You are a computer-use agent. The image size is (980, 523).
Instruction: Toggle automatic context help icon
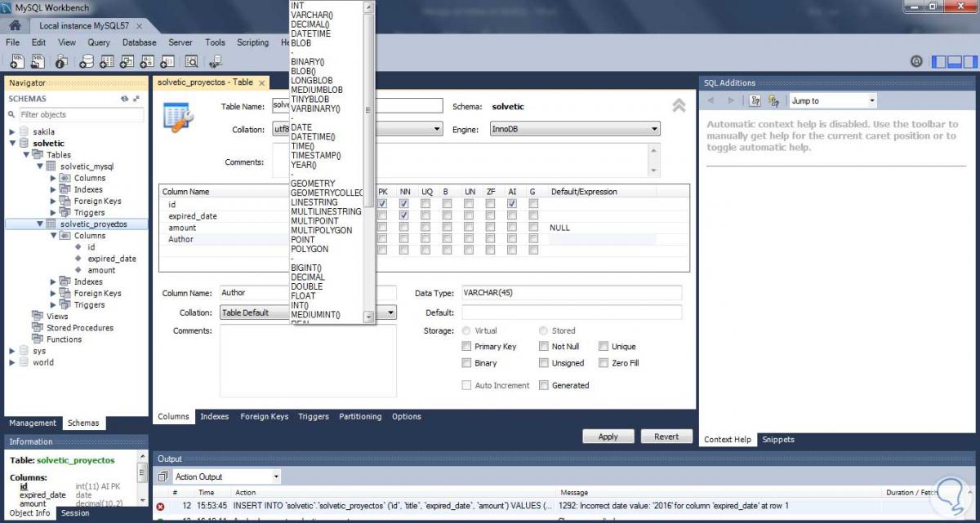tap(775, 100)
